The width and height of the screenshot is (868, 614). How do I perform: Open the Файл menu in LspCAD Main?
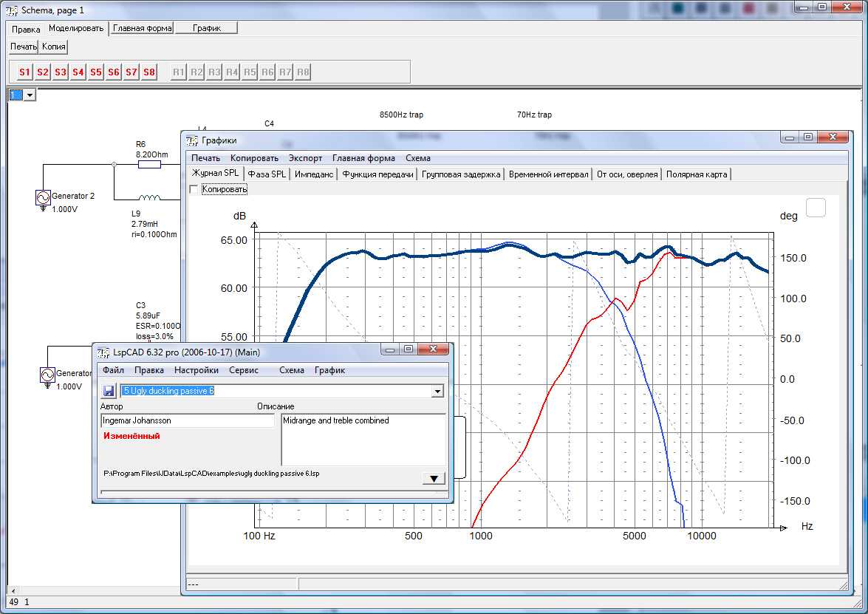click(114, 370)
